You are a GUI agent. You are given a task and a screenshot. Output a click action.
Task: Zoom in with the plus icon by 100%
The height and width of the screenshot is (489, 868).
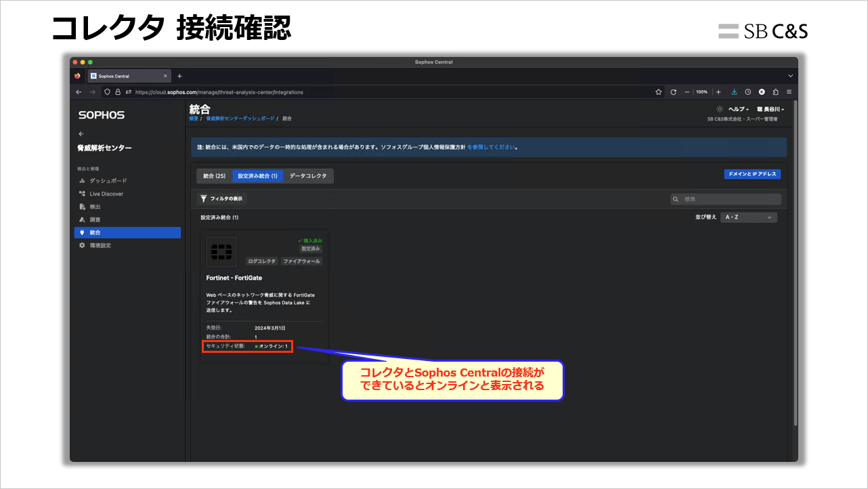[x=718, y=92]
